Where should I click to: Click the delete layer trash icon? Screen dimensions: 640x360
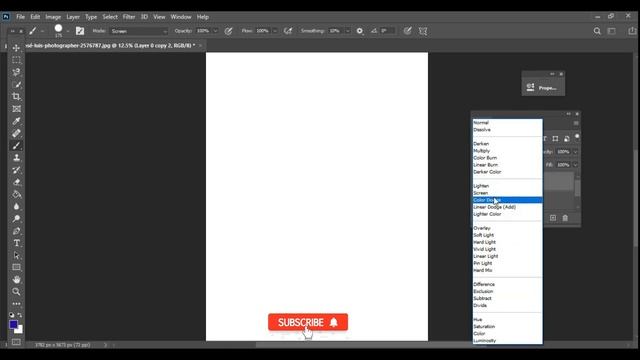[x=565, y=218]
